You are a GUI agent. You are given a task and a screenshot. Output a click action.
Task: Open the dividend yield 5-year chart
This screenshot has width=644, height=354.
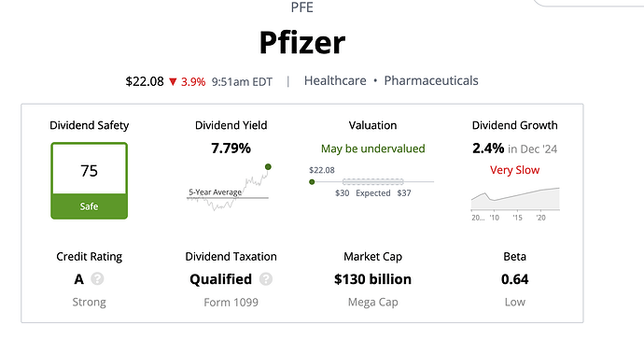(229, 188)
